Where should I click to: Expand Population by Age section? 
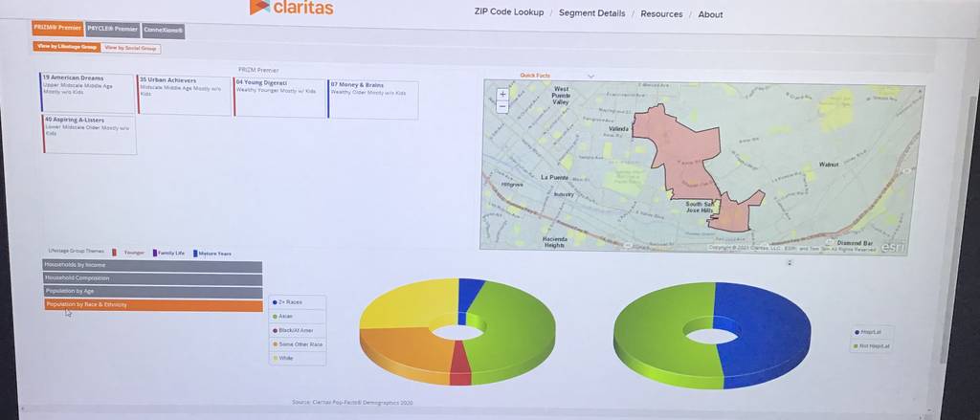pyautogui.click(x=154, y=292)
